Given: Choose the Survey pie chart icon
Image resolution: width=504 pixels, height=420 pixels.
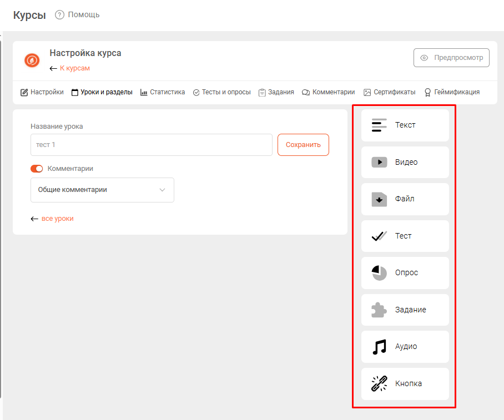Looking at the screenshot, I should pos(379,273).
